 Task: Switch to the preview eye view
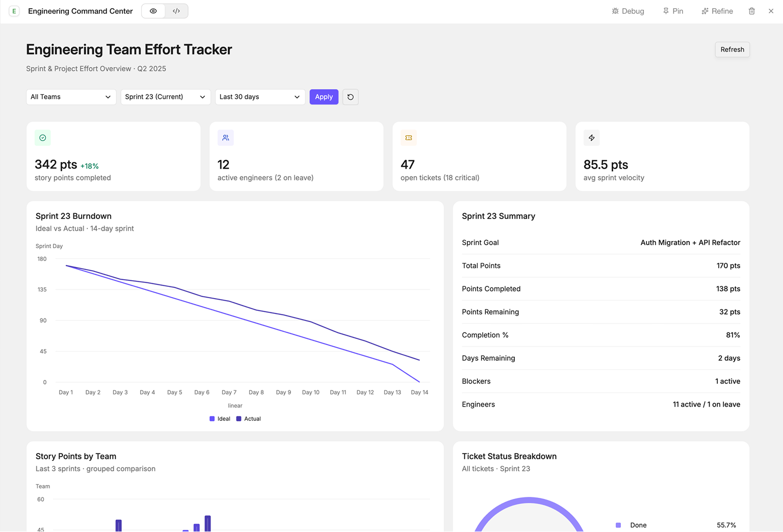153,11
